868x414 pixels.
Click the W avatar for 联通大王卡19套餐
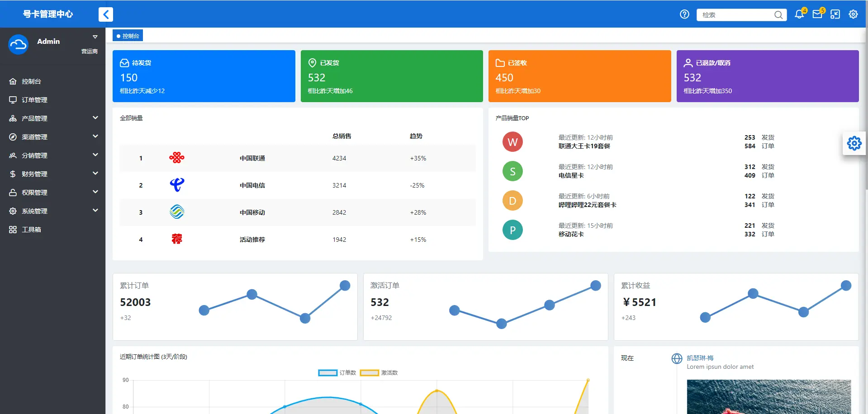(512, 142)
